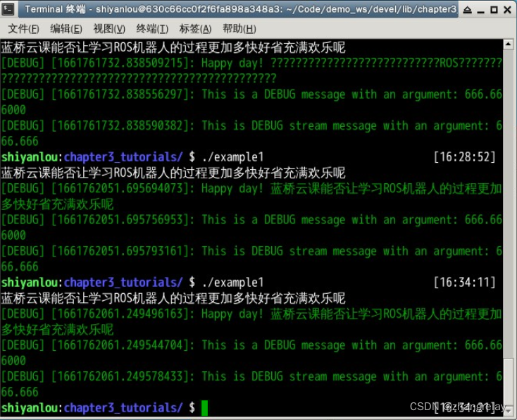Screen dimensions: 517x420
Task: Click the debug timestamp 1661762051.695793161
Action: click(x=120, y=251)
